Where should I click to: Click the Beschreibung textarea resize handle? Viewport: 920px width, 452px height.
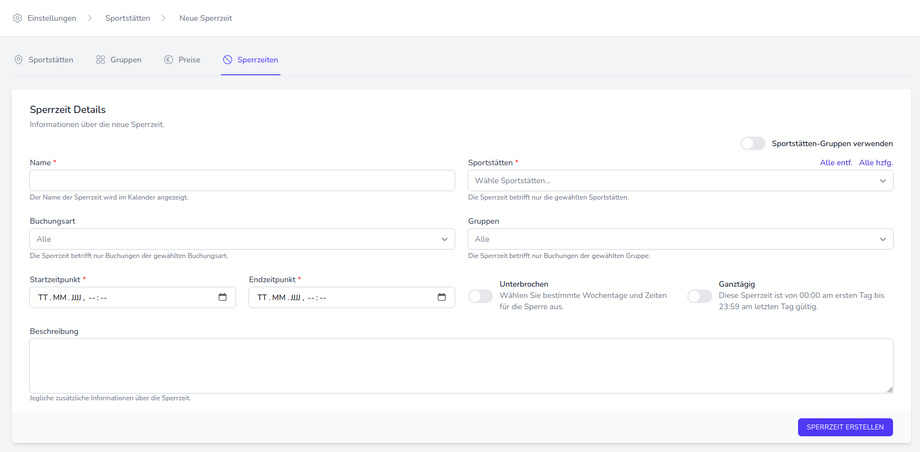(x=889, y=389)
